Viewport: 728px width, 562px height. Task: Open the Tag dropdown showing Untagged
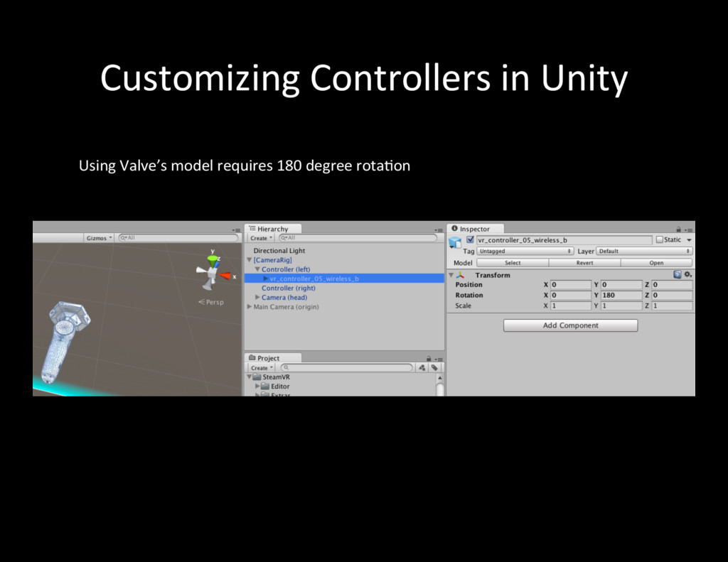tap(525, 251)
